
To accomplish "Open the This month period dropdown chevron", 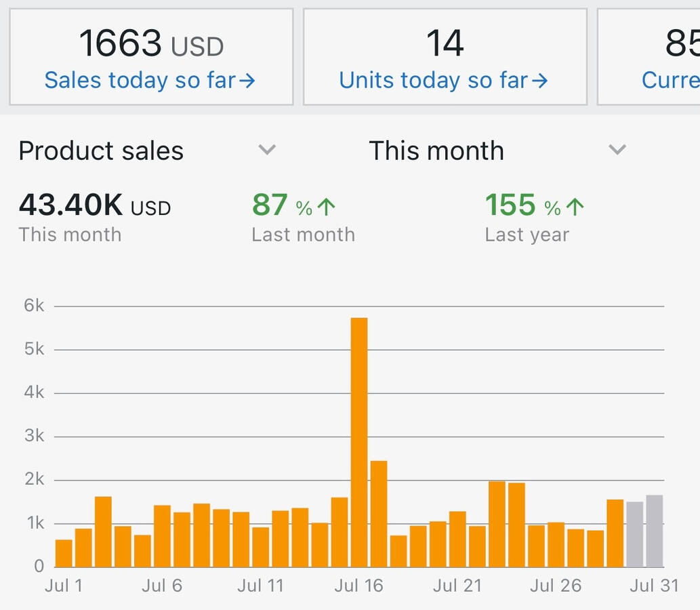I will [617, 150].
